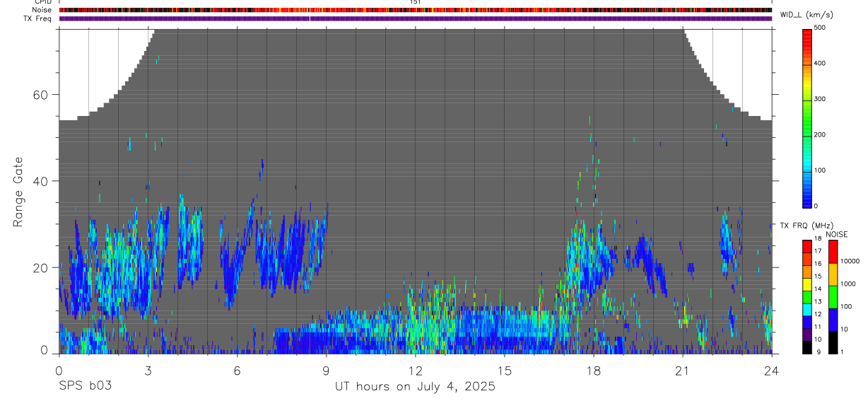Click the 1000 label on NOISE legend
868x401 pixels.
848,284
